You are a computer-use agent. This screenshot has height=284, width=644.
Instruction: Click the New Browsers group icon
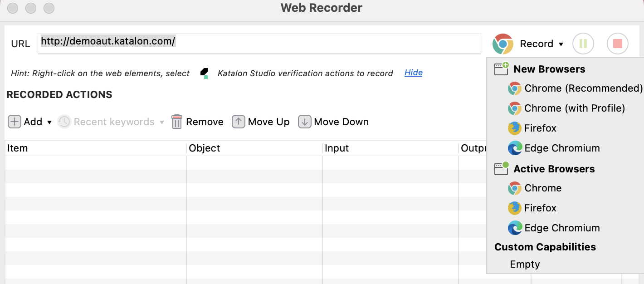(501, 69)
